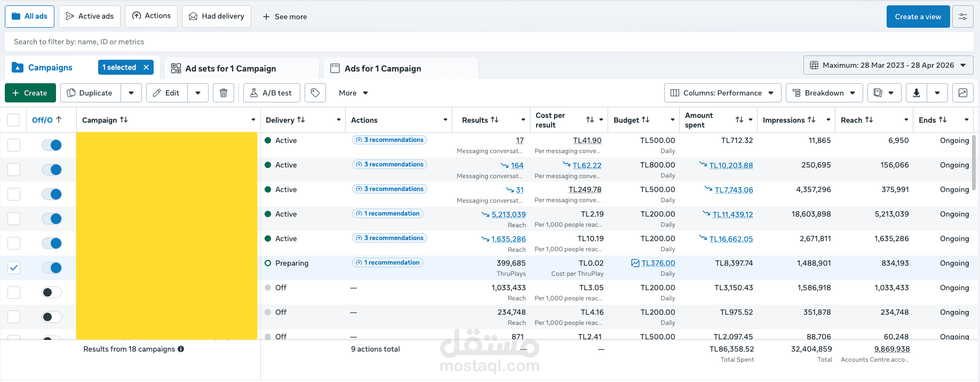Turn off campaign spending TL7,743.06
Screen dimensions: 980x382
tap(52, 194)
